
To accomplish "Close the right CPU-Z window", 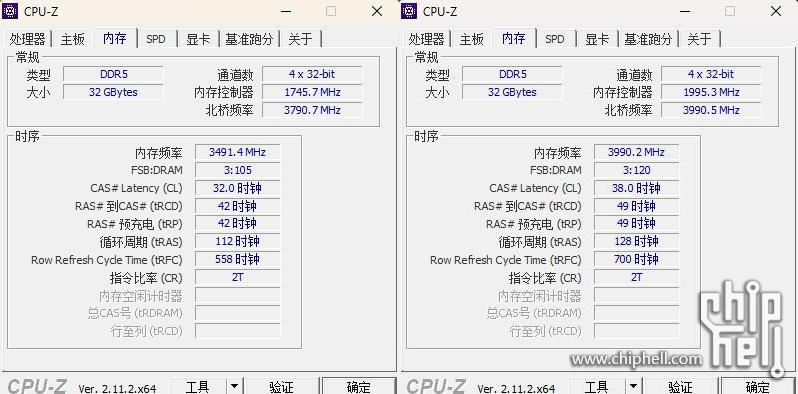I will click(776, 11).
